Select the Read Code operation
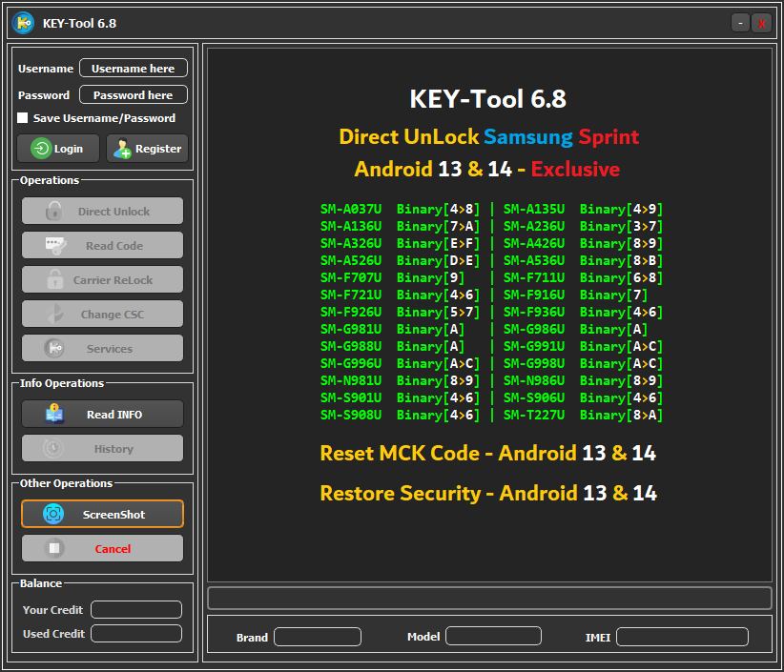 coord(102,246)
